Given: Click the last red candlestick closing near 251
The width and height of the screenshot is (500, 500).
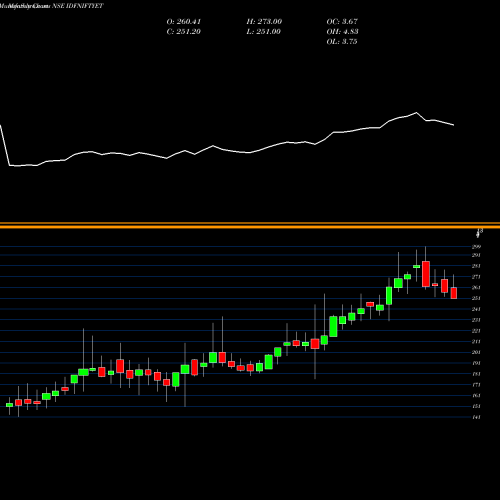Looking at the screenshot, I should click(454, 293).
